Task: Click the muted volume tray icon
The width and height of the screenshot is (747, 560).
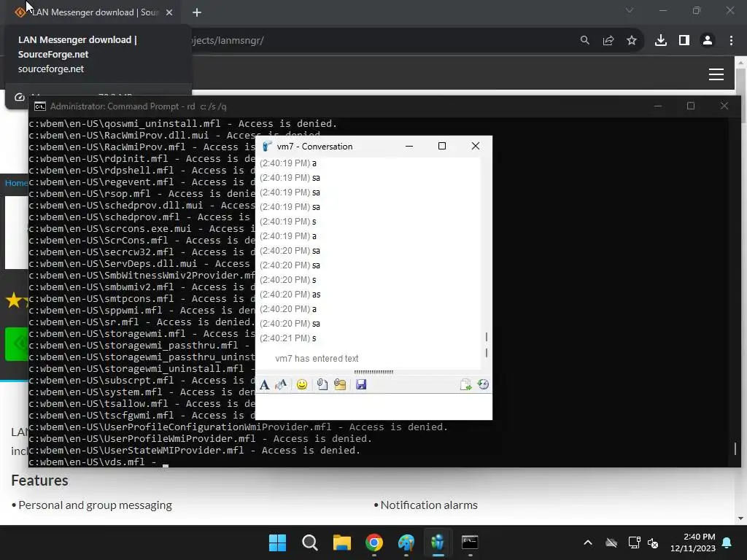Action: point(653,542)
